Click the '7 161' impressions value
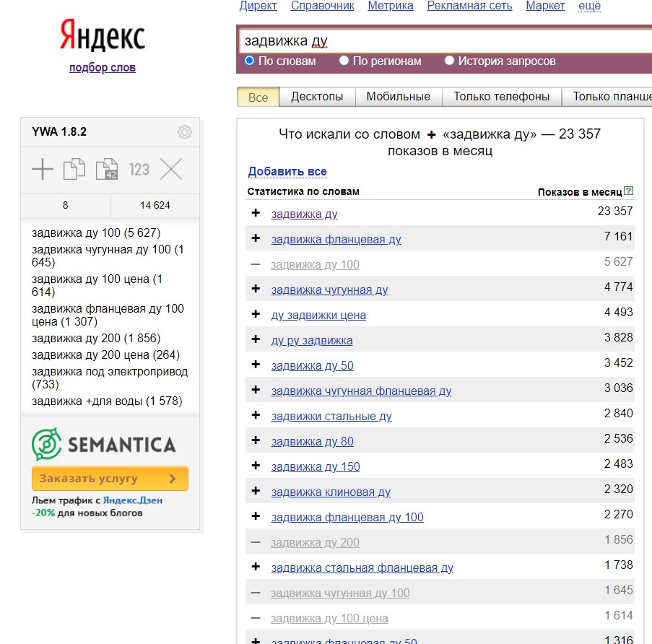The image size is (652, 644). point(618,237)
